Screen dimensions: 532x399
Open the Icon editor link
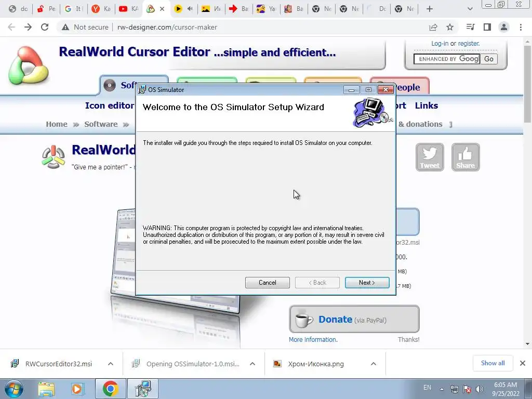click(109, 105)
